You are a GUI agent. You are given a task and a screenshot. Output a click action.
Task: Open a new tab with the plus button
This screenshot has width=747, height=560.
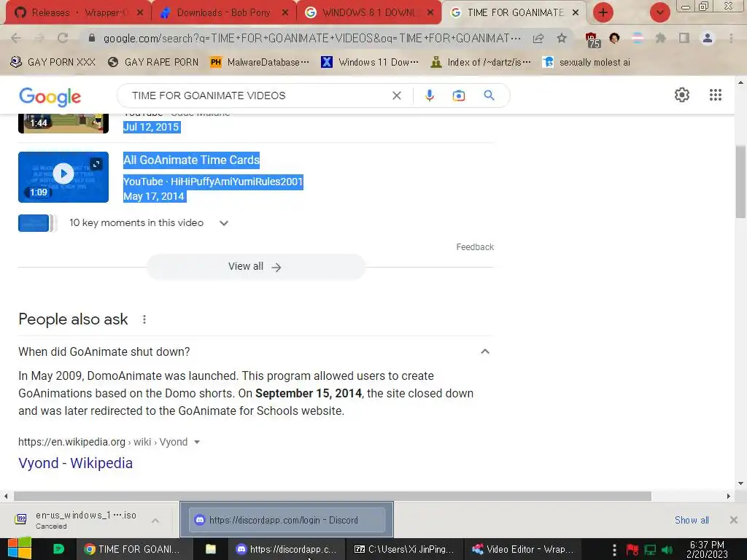coord(603,13)
